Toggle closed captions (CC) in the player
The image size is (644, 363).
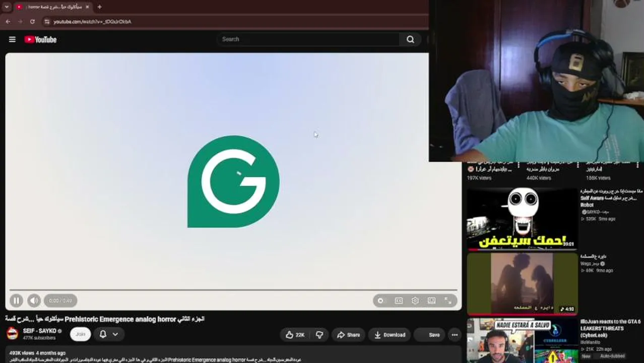click(399, 301)
